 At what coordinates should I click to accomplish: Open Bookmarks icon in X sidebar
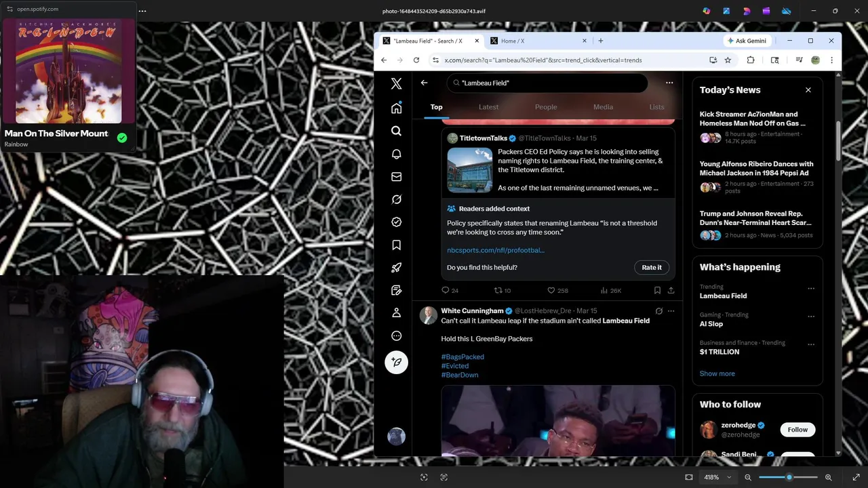tap(397, 245)
